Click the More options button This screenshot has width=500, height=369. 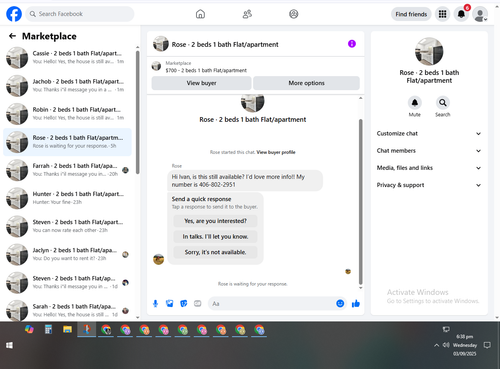(x=306, y=83)
